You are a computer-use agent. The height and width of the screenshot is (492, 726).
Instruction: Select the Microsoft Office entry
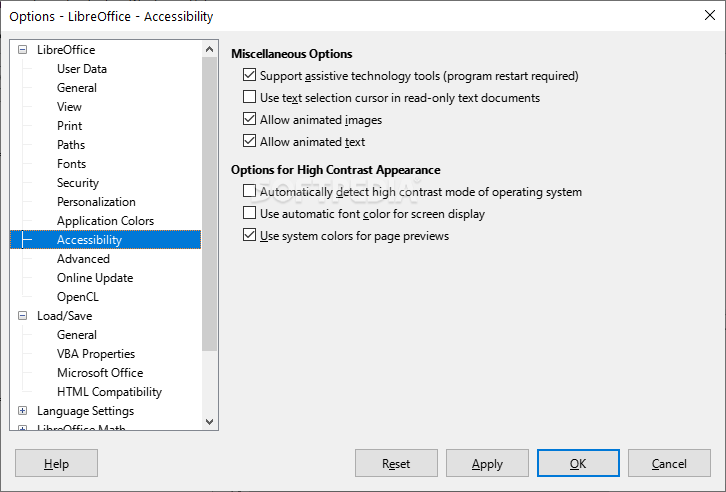click(x=100, y=372)
